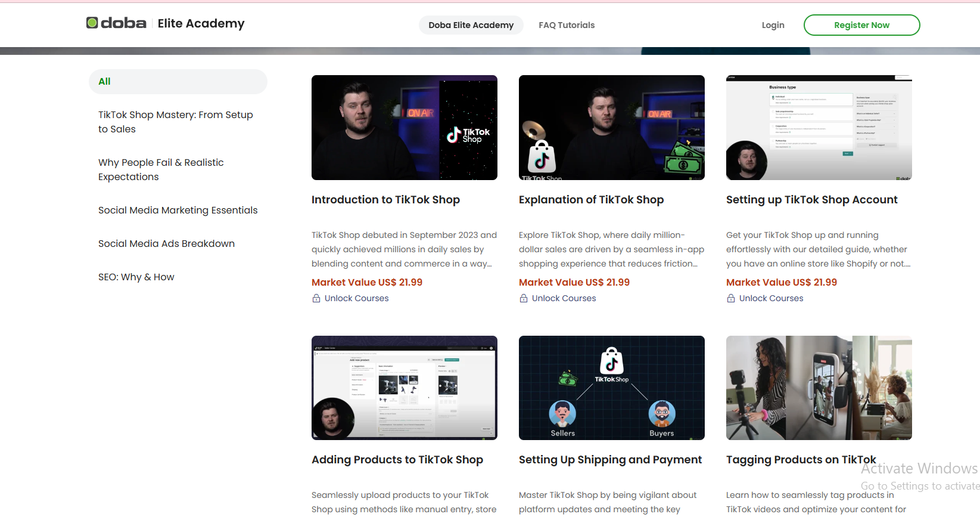Open the FAQ Tutorials tab
Viewport: 980px width, 517px height.
pos(567,25)
